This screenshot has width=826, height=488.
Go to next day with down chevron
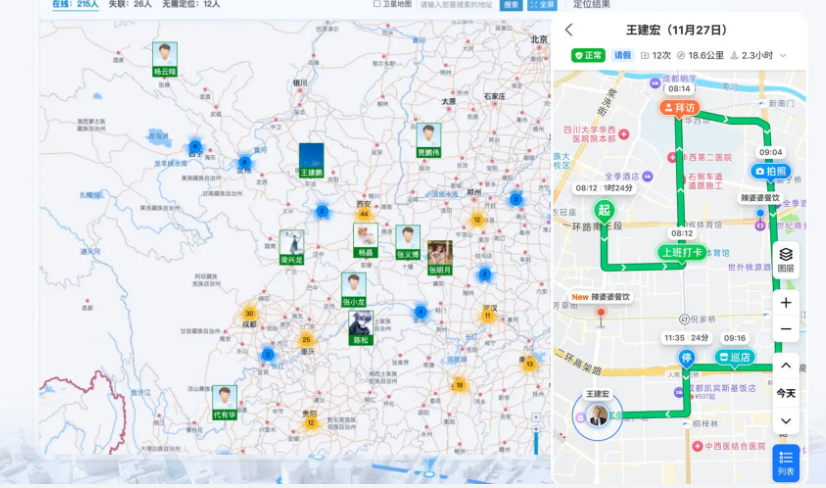[x=786, y=421]
